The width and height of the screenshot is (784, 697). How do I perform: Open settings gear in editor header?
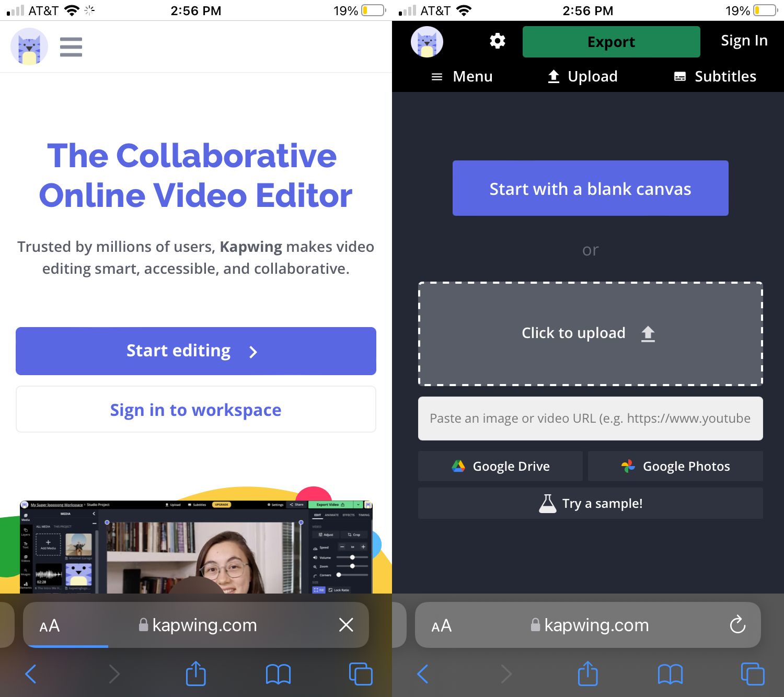click(497, 41)
